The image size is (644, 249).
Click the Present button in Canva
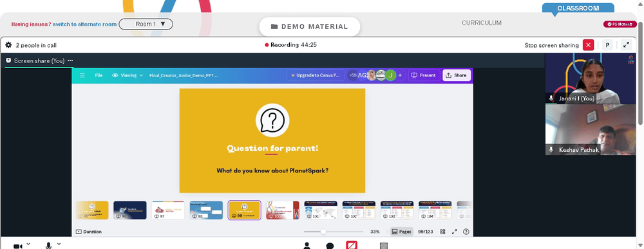click(x=424, y=75)
